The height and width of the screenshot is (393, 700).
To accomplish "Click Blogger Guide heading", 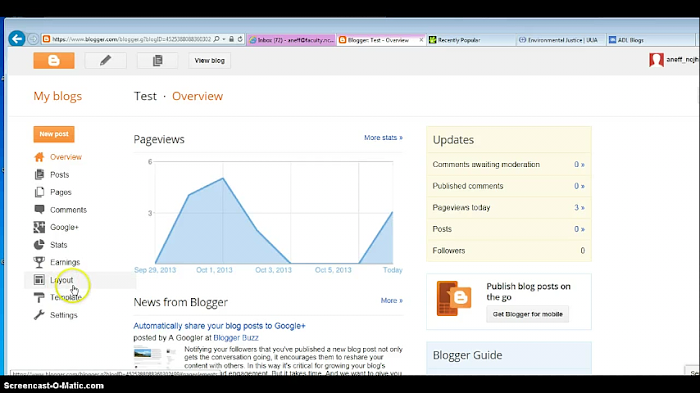I will (467, 355).
